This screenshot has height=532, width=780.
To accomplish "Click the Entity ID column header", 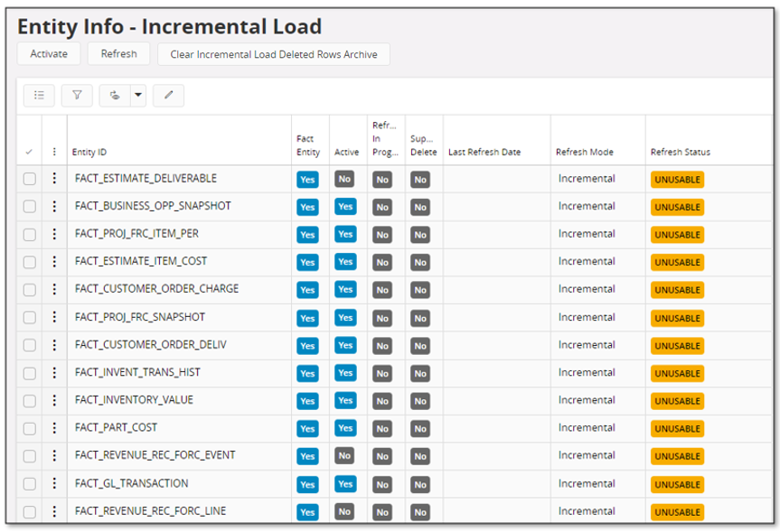I will click(90, 152).
